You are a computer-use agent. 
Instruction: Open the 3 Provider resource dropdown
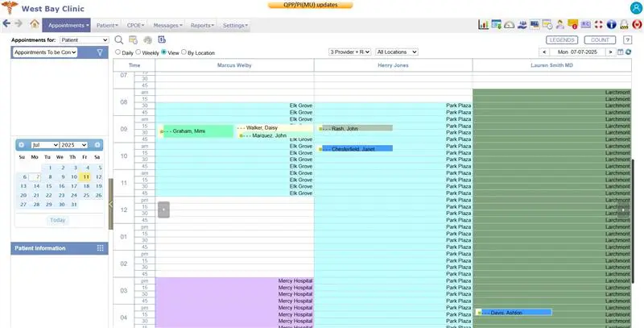(x=350, y=52)
